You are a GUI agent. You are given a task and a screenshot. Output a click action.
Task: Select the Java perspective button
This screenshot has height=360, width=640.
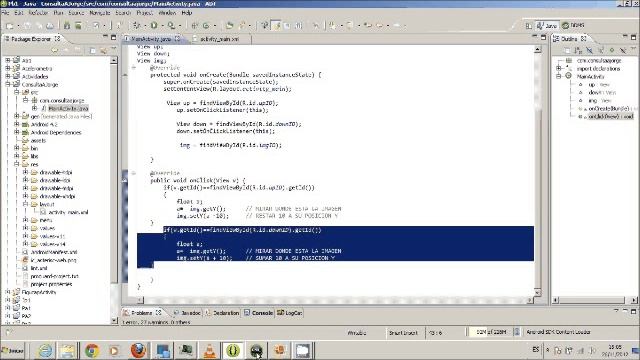point(547,25)
